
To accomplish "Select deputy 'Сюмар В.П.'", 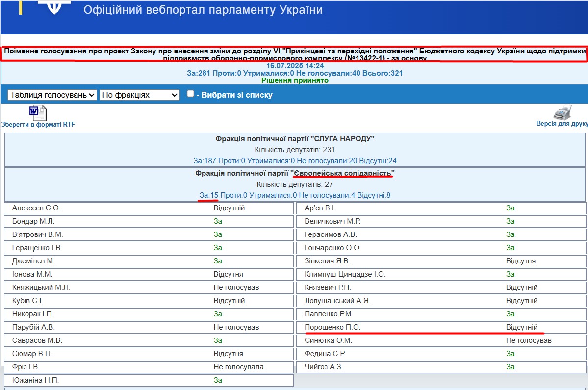I will tap(32, 354).
